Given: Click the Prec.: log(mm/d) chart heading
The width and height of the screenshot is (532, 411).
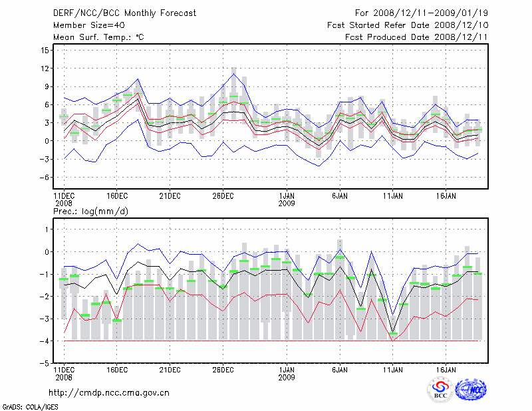Looking at the screenshot, I should 92,211.
